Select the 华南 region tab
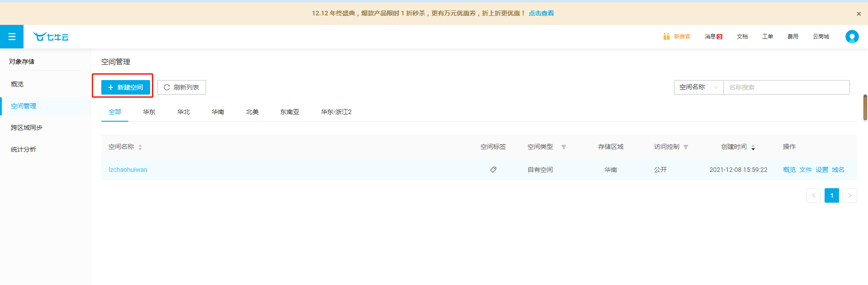The image size is (868, 285). [x=218, y=112]
